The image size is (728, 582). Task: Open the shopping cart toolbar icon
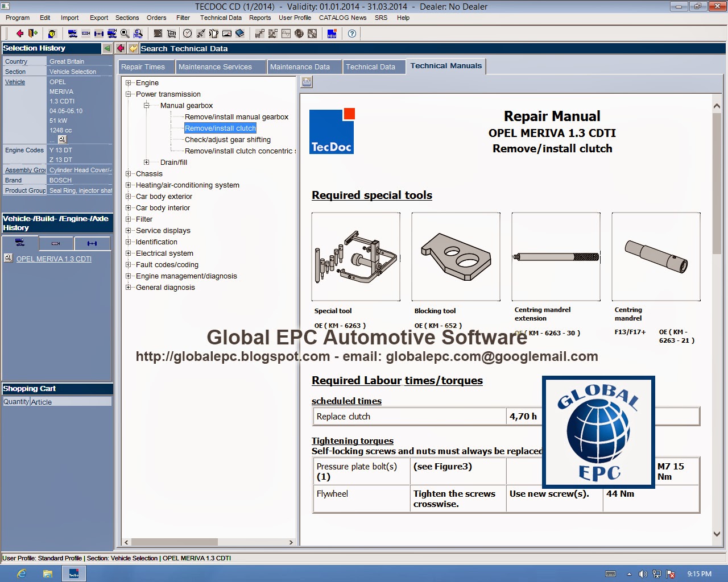pyautogui.click(x=171, y=34)
